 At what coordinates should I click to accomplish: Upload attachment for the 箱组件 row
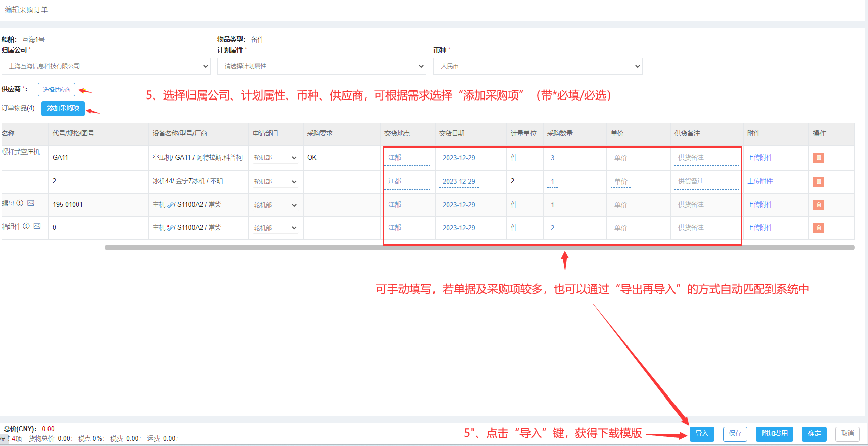click(x=760, y=228)
